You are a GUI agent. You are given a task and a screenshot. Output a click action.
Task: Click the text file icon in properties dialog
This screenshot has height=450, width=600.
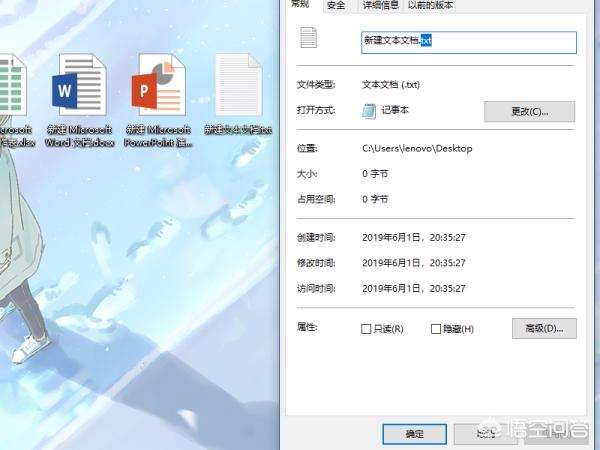(x=308, y=38)
